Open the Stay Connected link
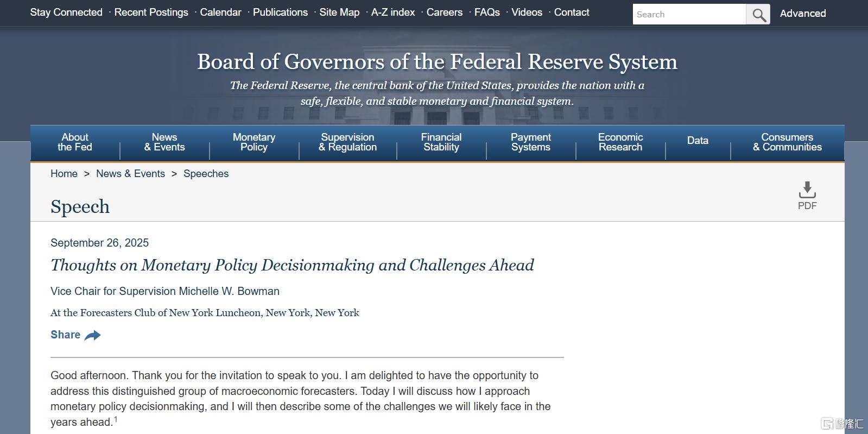Screen dimensions: 868x434 tap(66, 12)
